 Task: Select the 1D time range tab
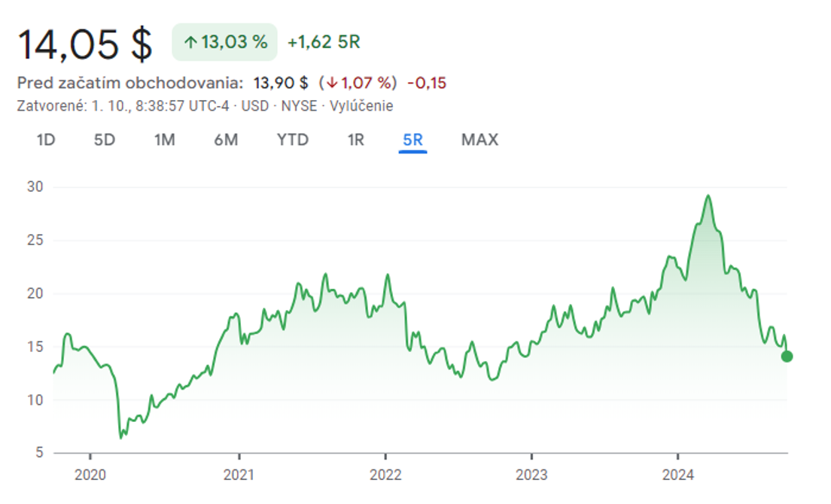tap(46, 140)
